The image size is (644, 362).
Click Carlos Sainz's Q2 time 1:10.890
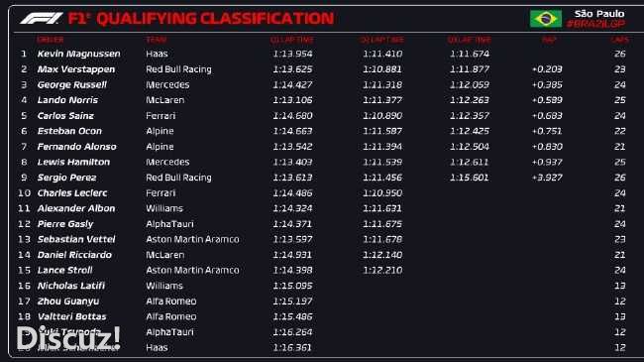382,116
